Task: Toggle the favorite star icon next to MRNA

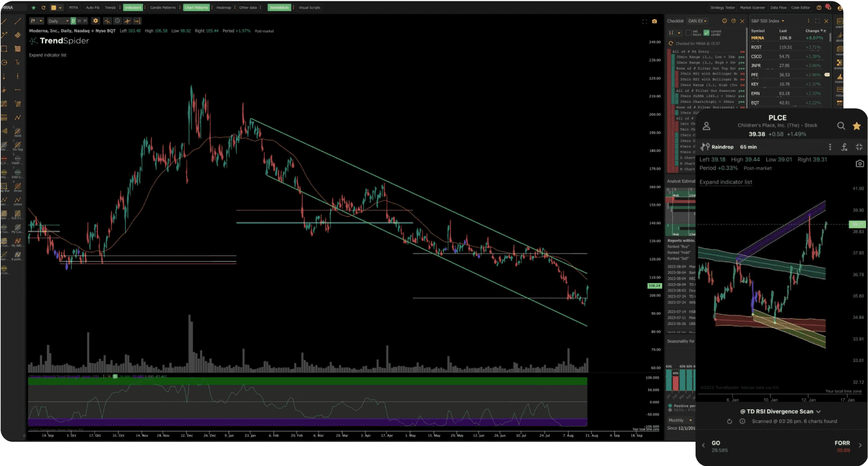Action: [34, 7]
